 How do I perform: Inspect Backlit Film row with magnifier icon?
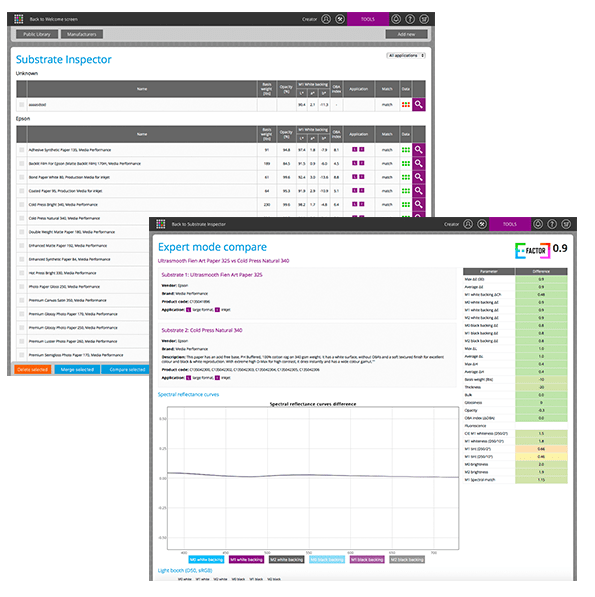point(419,163)
